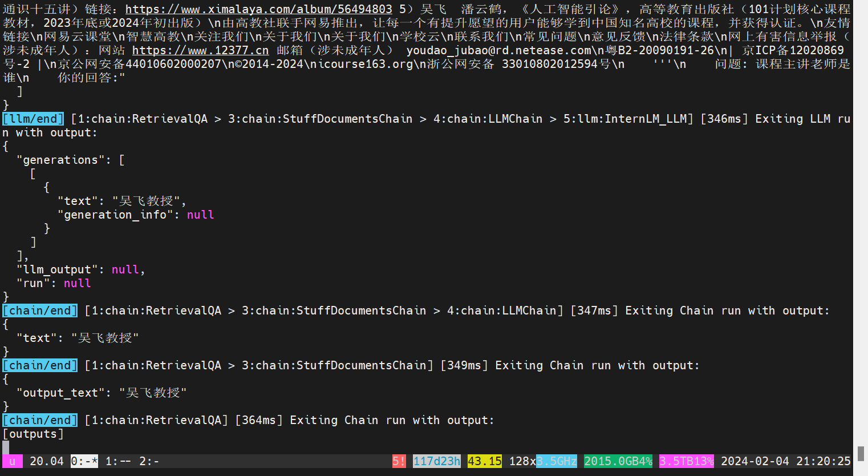
Task: Click null value after generation_info
Action: click(201, 215)
